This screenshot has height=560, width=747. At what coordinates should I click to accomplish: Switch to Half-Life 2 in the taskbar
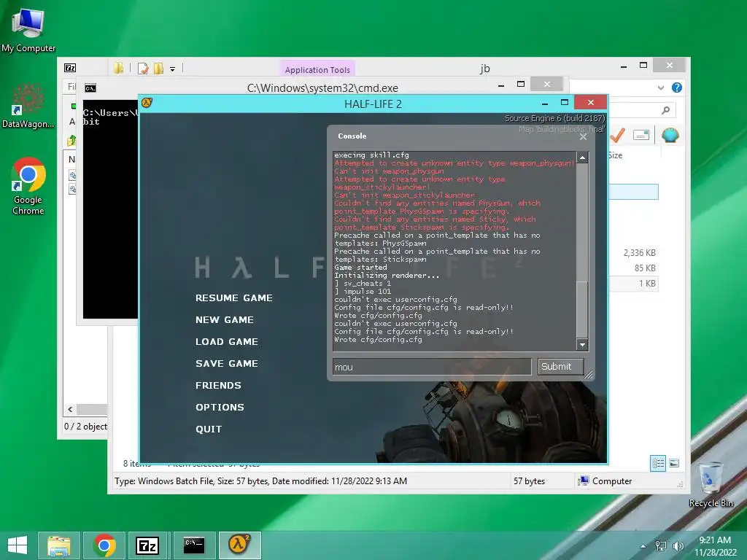pos(239,545)
